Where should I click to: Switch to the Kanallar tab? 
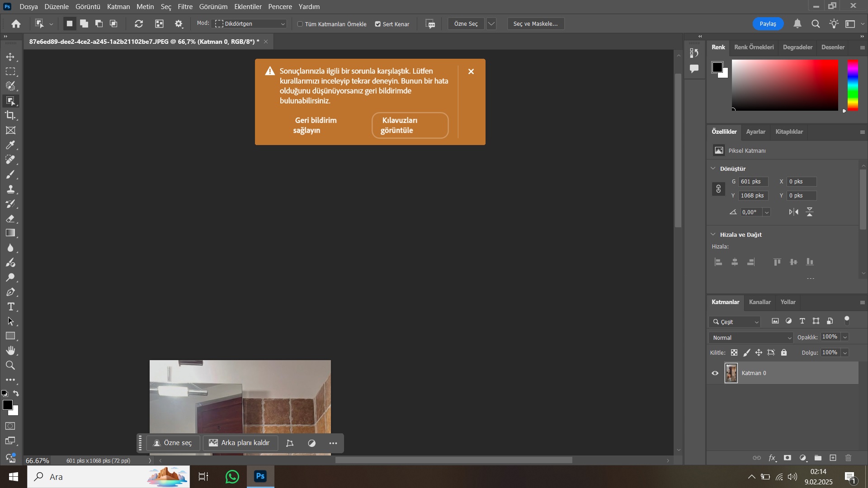point(759,302)
